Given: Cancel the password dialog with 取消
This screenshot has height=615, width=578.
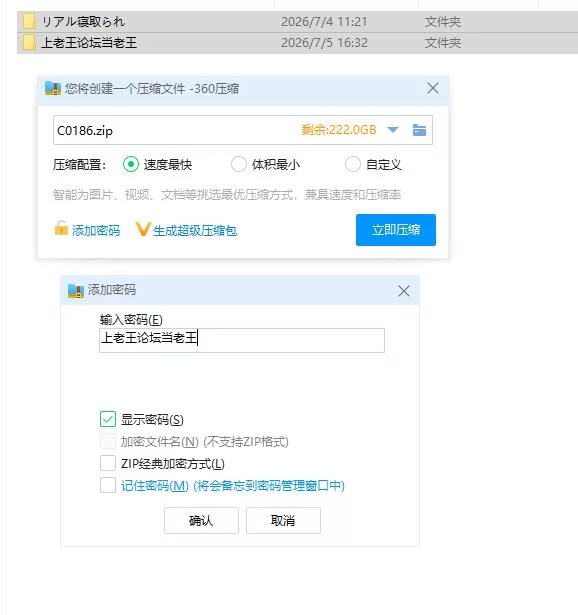Looking at the screenshot, I should click(x=283, y=520).
